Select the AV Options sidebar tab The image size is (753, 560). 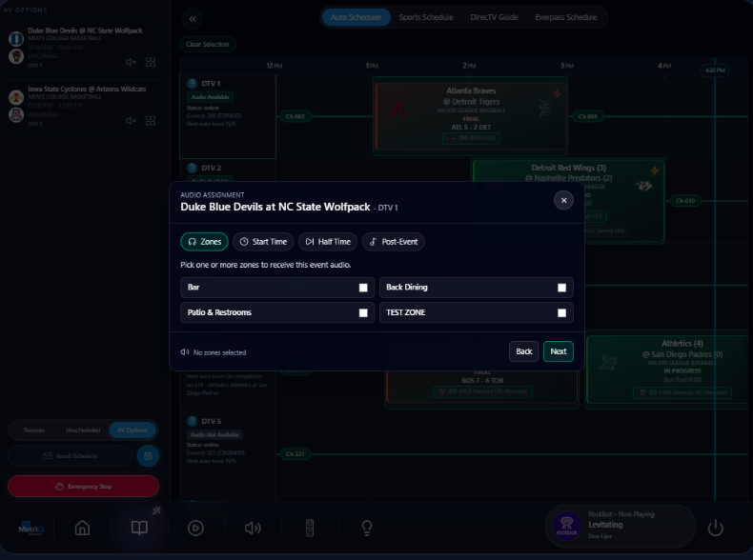click(132, 430)
